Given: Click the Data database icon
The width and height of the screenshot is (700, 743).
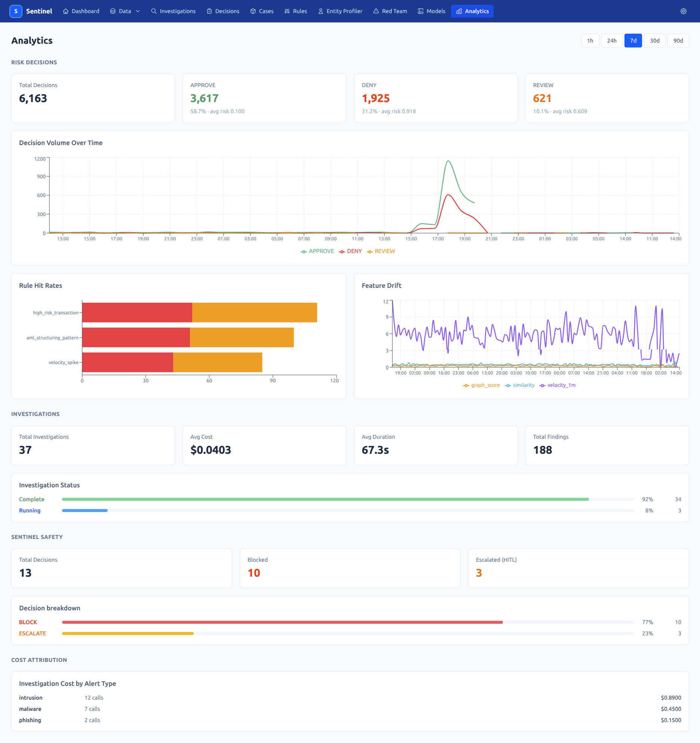Looking at the screenshot, I should click(113, 11).
